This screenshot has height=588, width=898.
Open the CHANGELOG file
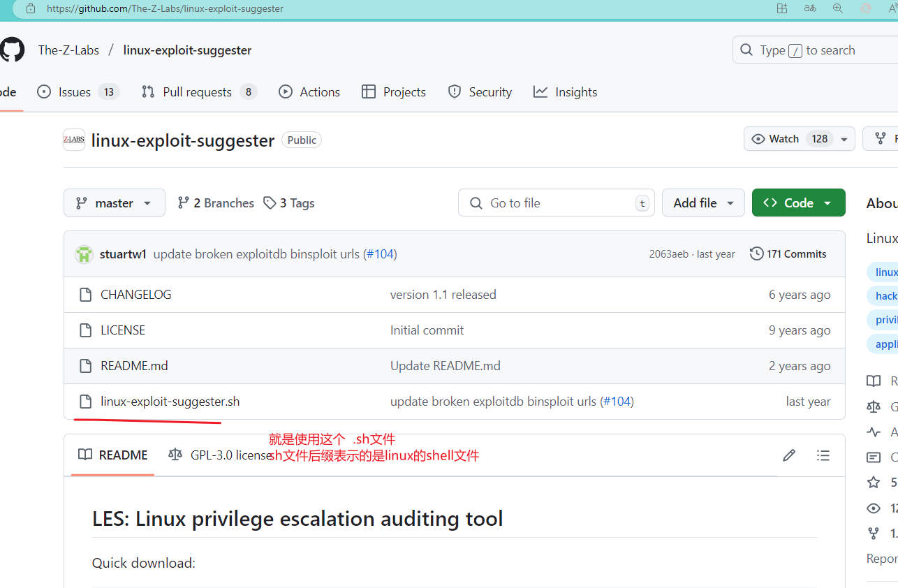click(136, 295)
